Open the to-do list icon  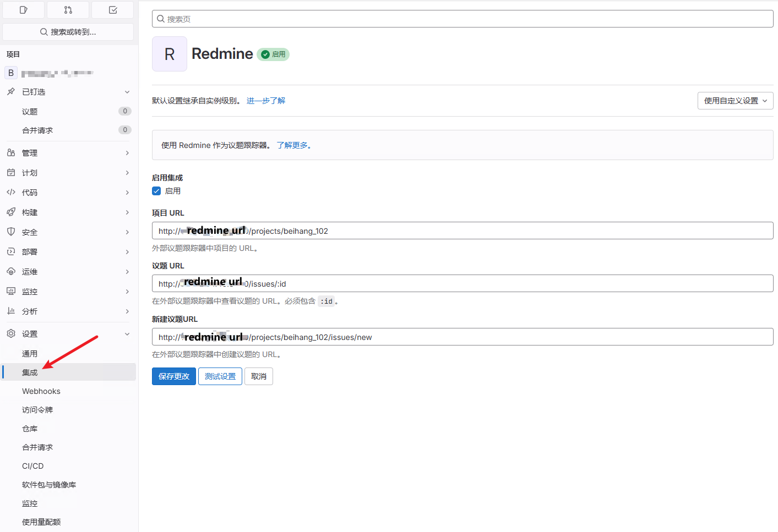[x=113, y=10]
